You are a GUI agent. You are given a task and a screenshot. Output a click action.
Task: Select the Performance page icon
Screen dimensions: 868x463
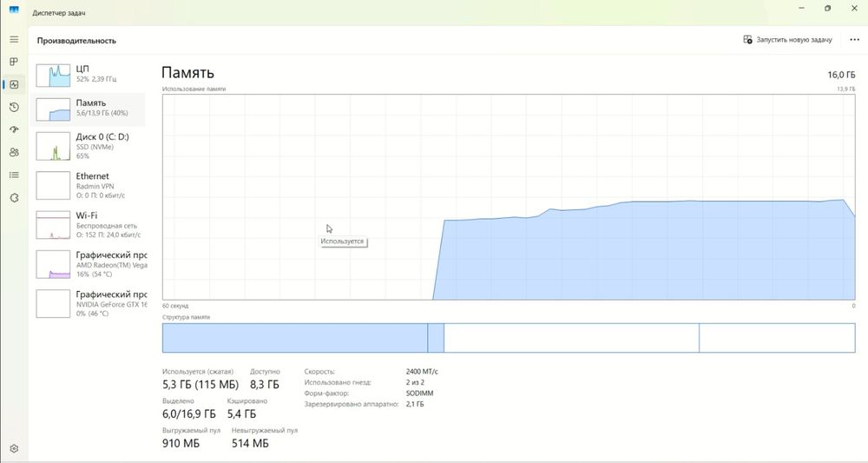(x=15, y=84)
